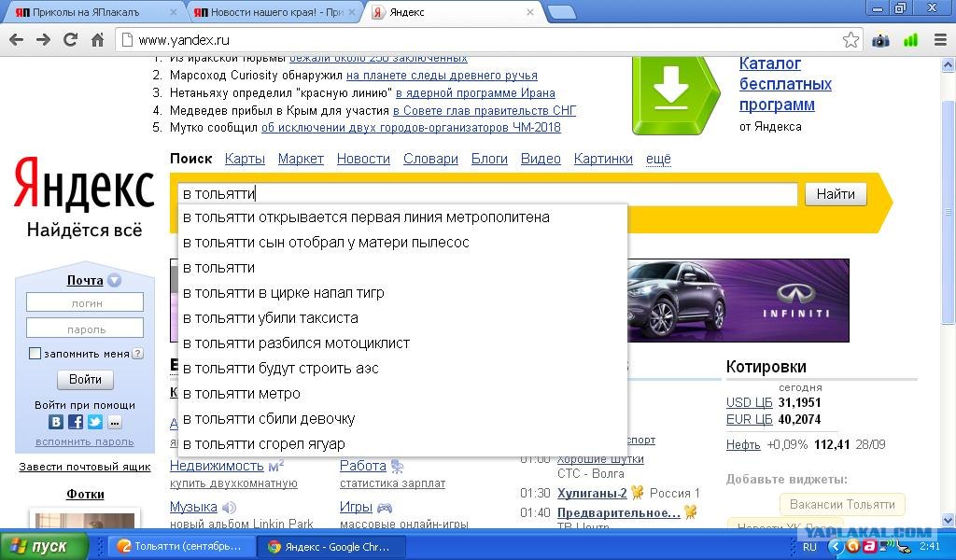Open the Блоги service link

(x=489, y=159)
